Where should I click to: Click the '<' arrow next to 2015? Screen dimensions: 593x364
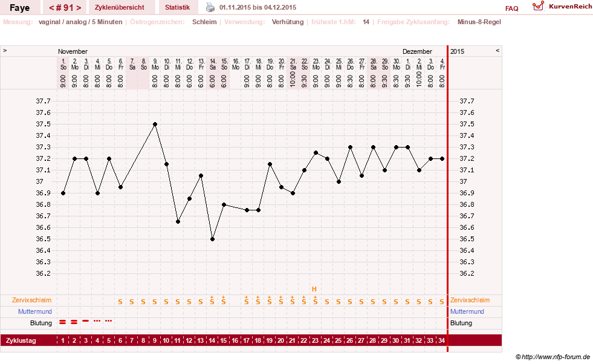click(497, 50)
